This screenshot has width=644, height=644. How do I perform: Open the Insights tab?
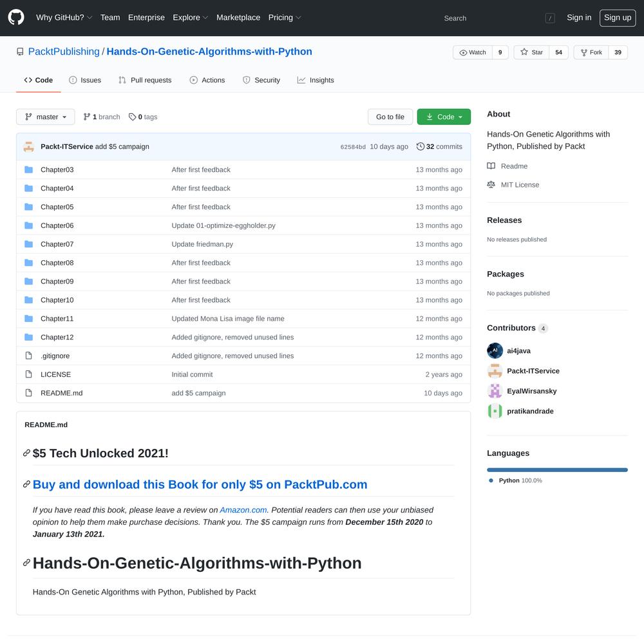click(316, 80)
